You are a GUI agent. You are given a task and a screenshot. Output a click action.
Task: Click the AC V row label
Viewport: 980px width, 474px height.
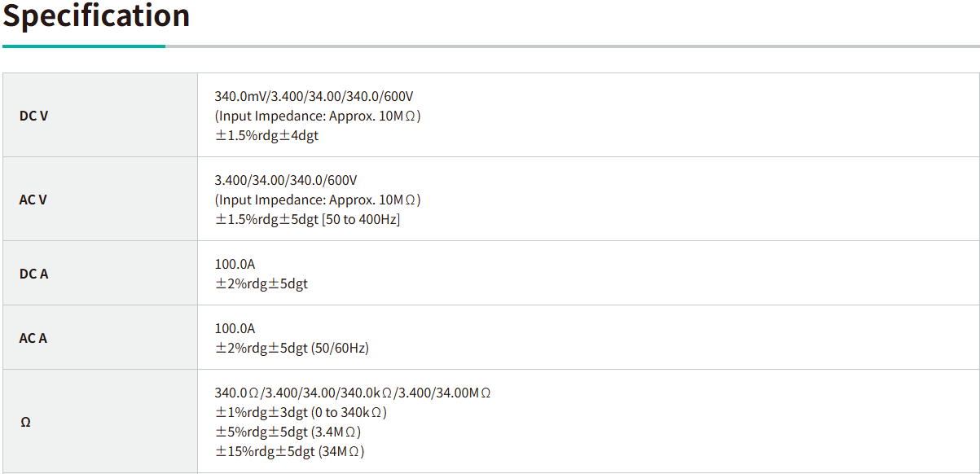33,200
